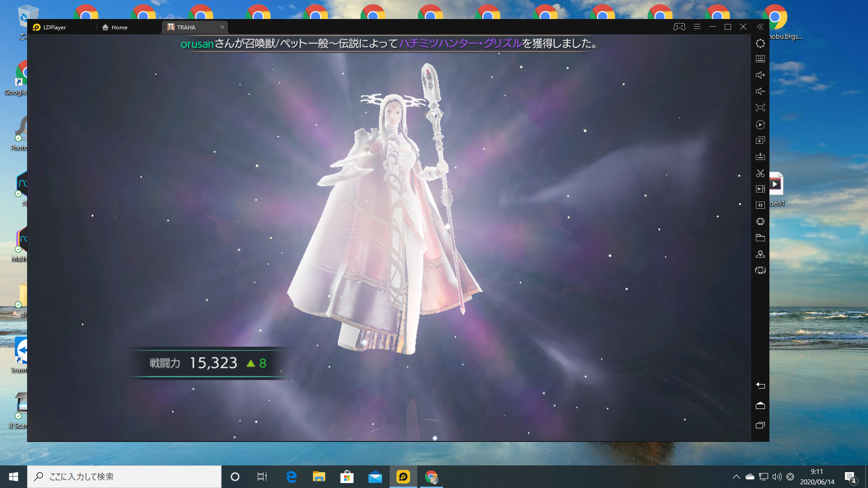Open multi-instance manager icon in sidebar
The width and height of the screenshot is (868, 488).
[760, 141]
